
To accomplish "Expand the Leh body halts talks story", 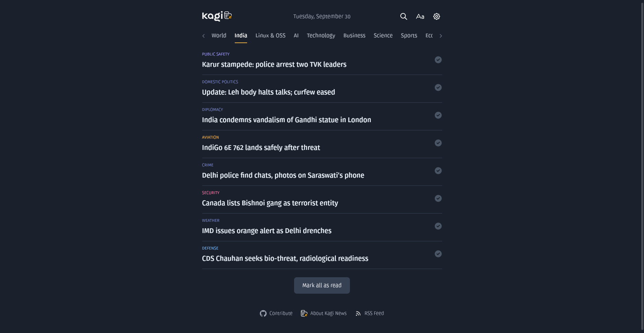I will pos(268,92).
